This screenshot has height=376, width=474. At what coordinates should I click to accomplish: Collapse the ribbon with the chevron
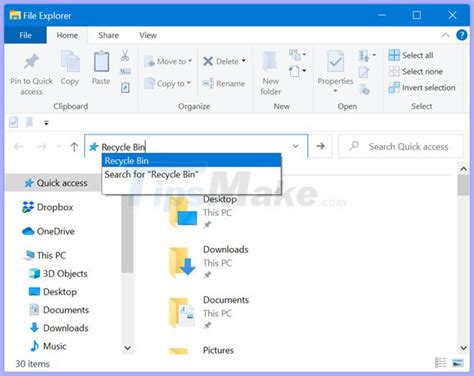445,35
